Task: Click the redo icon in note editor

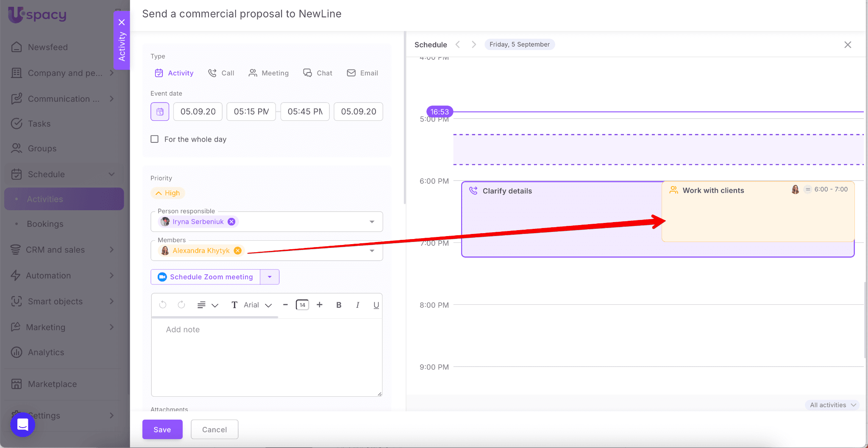Action: coord(181,305)
